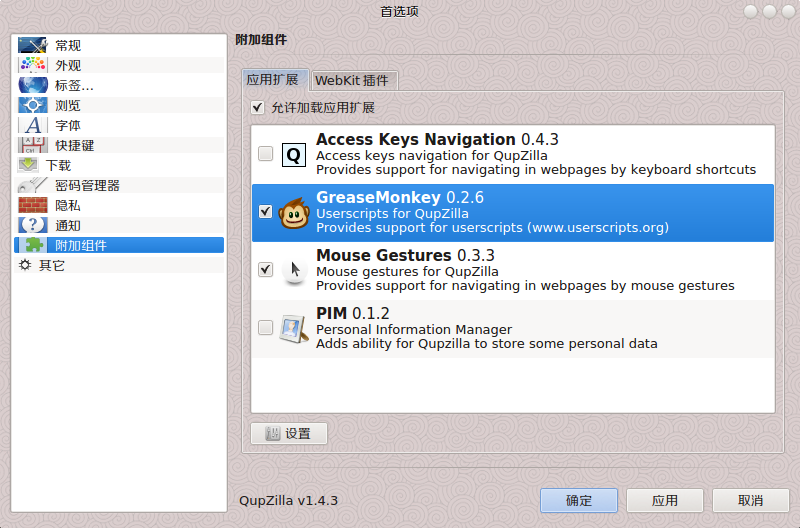Click the 其它 gear icon

pyautogui.click(x=24, y=265)
